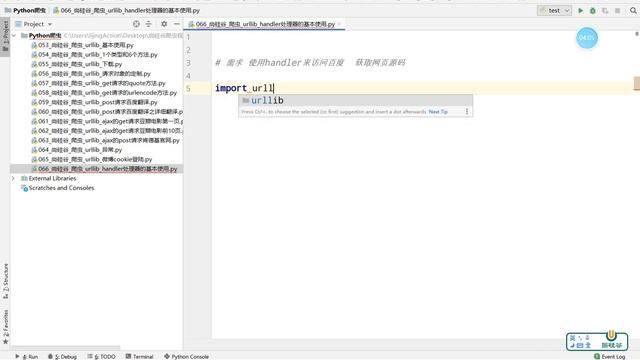Open the 6: TODO tool window
The width and height of the screenshot is (640, 360).
[101, 356]
